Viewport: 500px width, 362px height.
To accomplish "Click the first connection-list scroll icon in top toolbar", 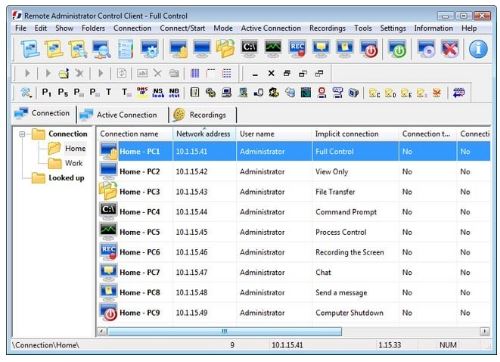I will coord(30,49).
